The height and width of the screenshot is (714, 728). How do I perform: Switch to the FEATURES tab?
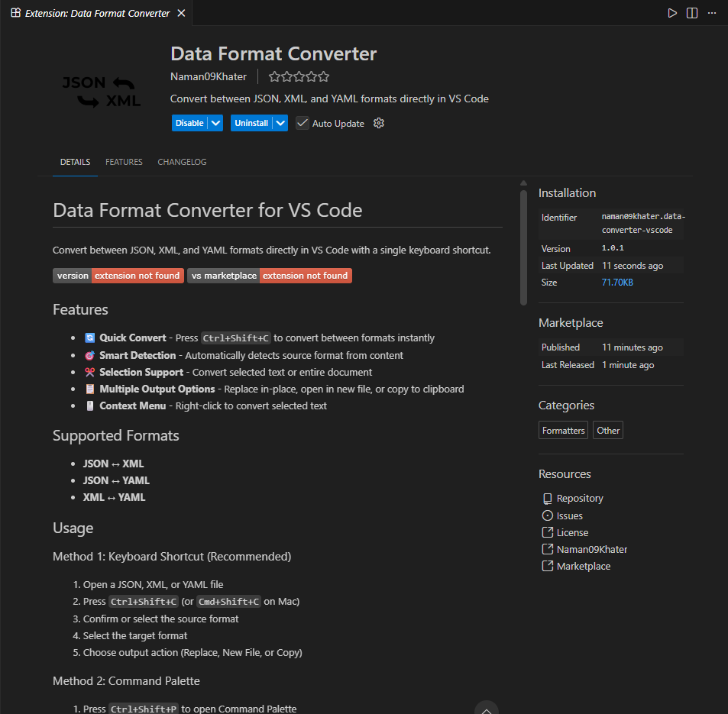point(124,162)
